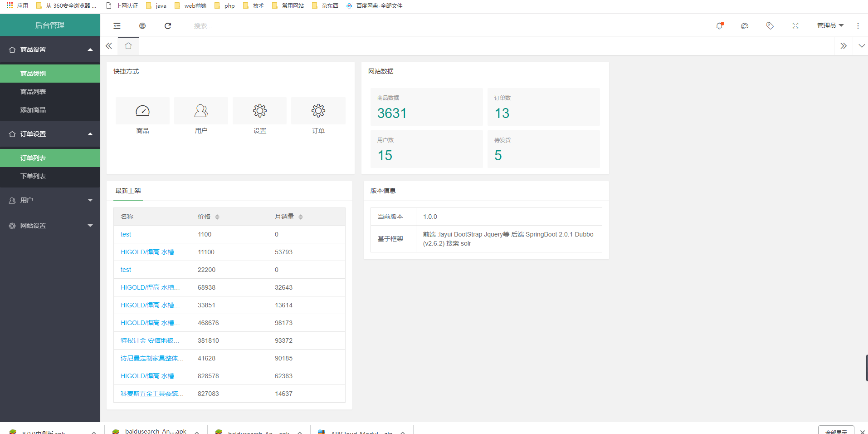This screenshot has height=434, width=868.
Task: Open the web前端 bookmarks folder
Action: point(190,6)
